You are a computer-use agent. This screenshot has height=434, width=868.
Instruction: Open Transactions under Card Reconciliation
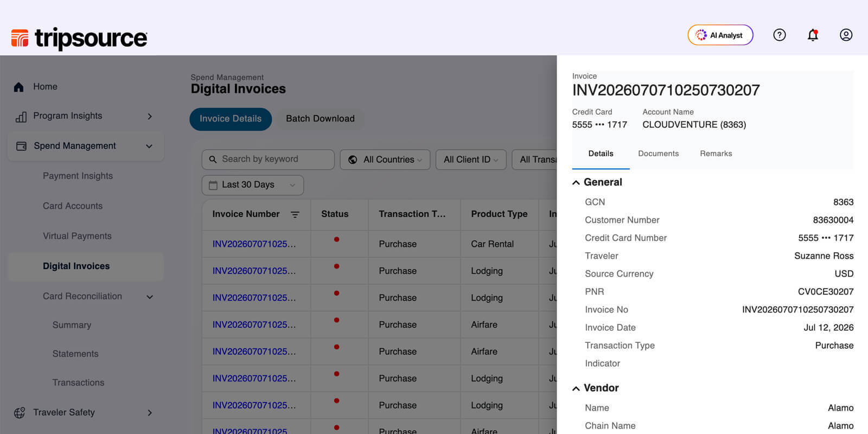click(78, 382)
